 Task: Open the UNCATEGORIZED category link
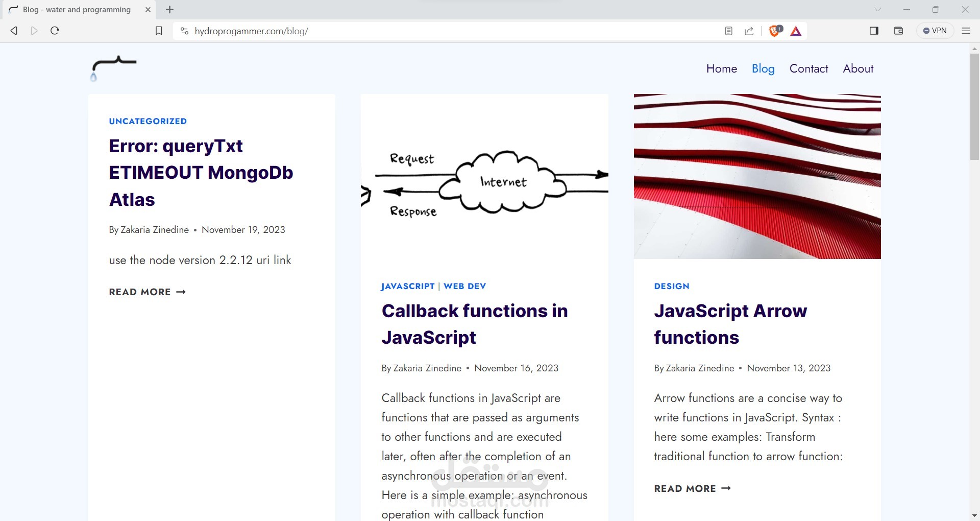[148, 121]
